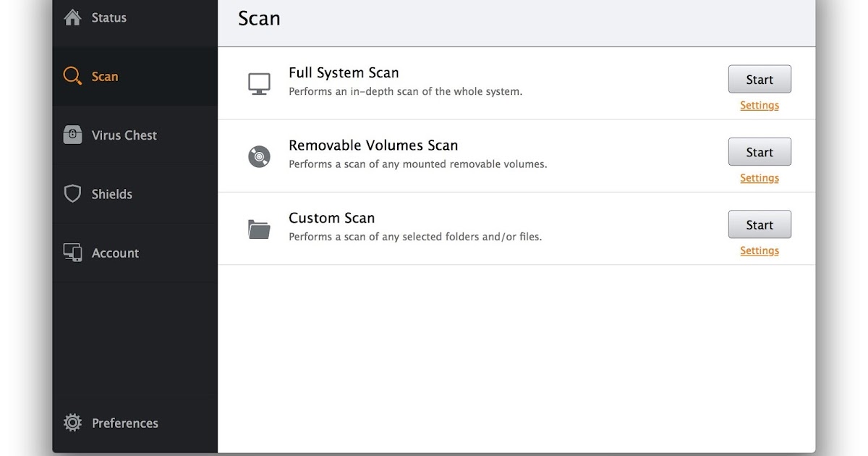This screenshot has width=868, height=456.
Task: Click the Custom Scan folder icon
Action: point(259,229)
